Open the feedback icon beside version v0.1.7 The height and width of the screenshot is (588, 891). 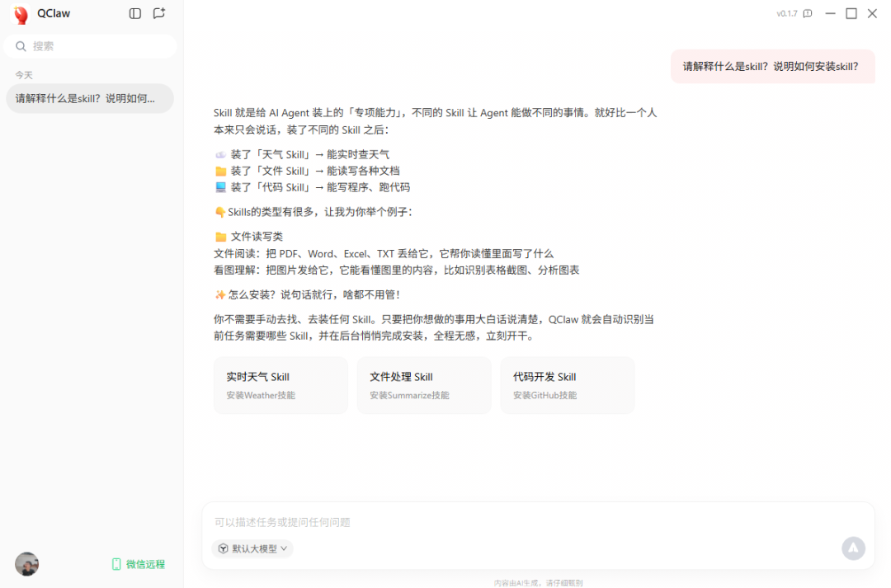pyautogui.click(x=808, y=14)
